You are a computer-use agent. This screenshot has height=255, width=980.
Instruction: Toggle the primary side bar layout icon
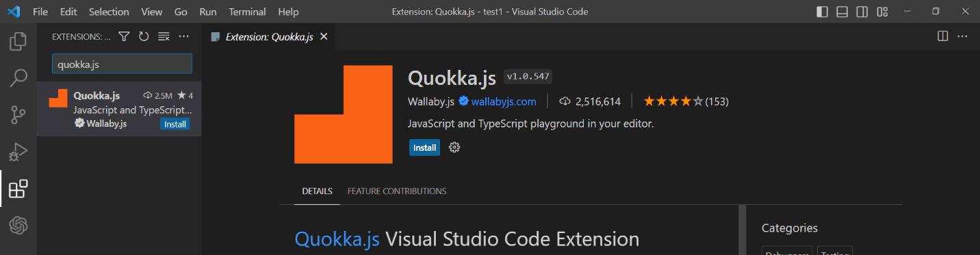coord(823,12)
